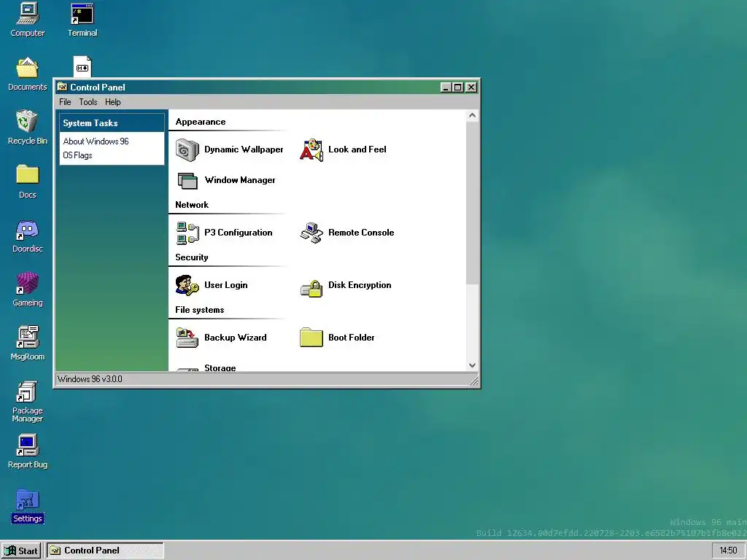Click the Security section heading
This screenshot has height=560, width=747.
pos(192,257)
